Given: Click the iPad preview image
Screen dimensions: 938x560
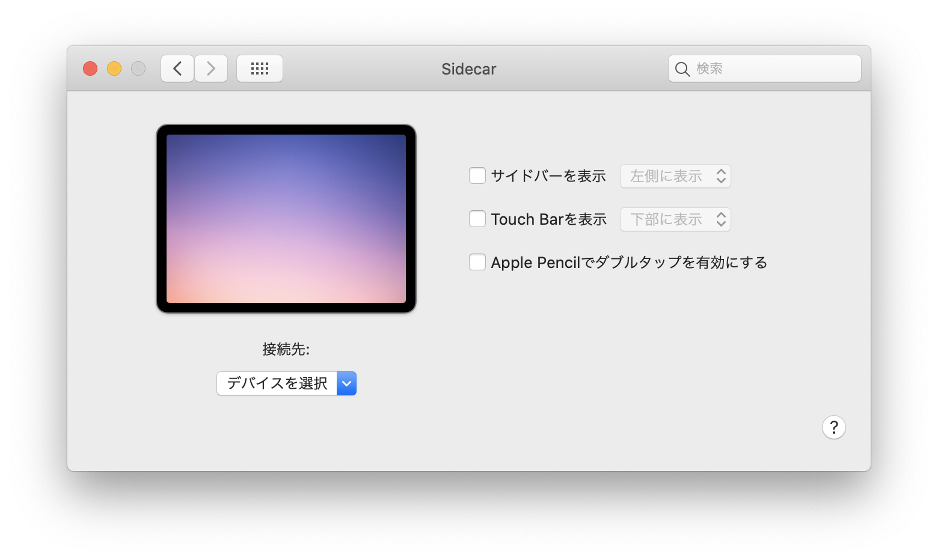Looking at the screenshot, I should 286,219.
